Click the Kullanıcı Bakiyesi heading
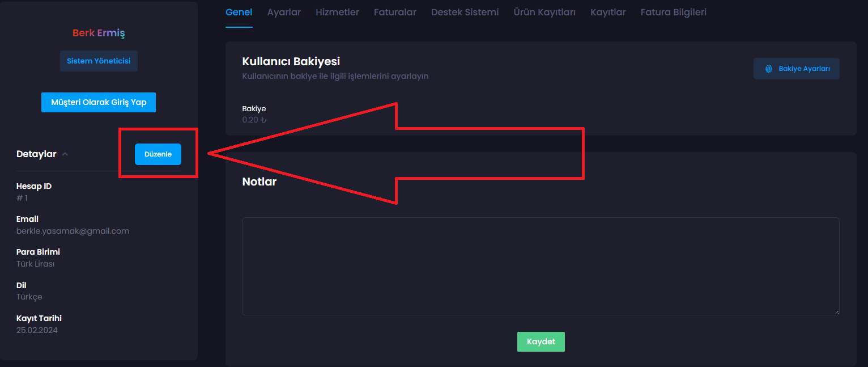Screen dimensions: 868x367 click(291, 61)
